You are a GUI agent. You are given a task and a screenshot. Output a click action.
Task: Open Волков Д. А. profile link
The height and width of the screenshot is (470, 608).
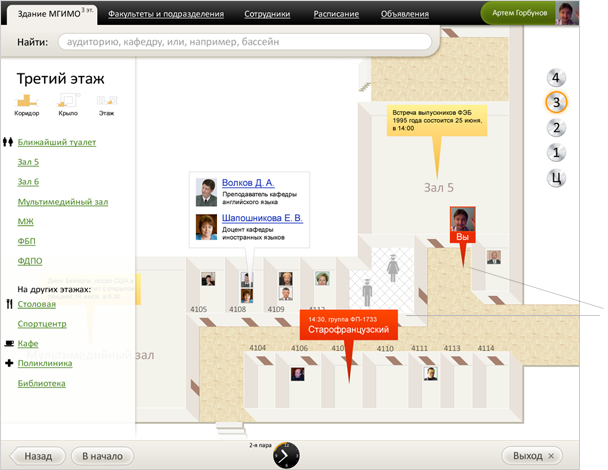pos(248,183)
